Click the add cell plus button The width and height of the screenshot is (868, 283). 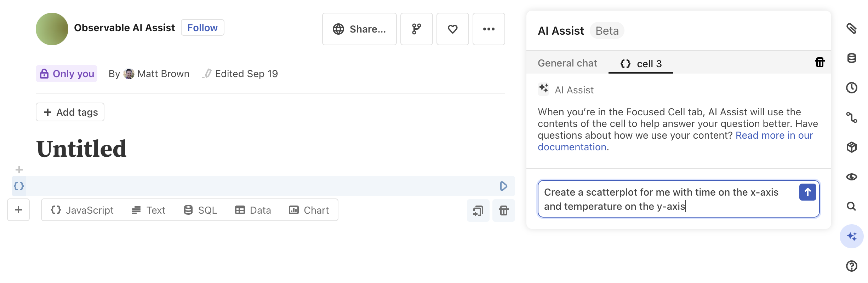tap(18, 210)
